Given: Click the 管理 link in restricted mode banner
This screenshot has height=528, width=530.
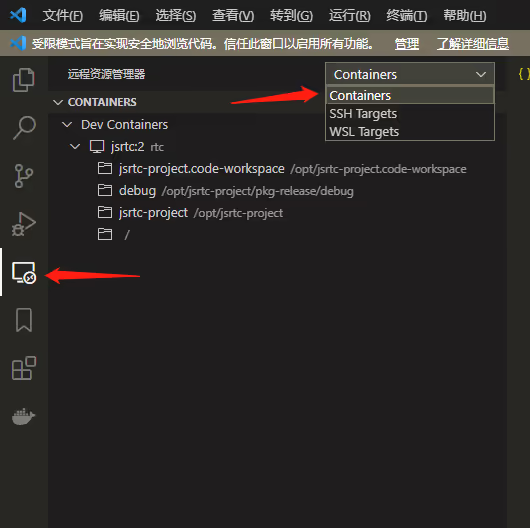Looking at the screenshot, I should click(407, 44).
